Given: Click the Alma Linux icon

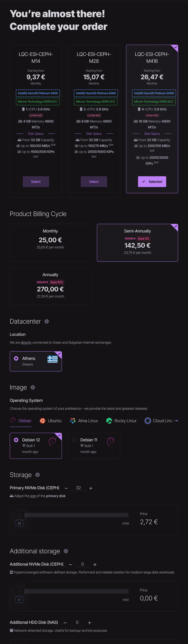Looking at the screenshot, I should (72, 421).
